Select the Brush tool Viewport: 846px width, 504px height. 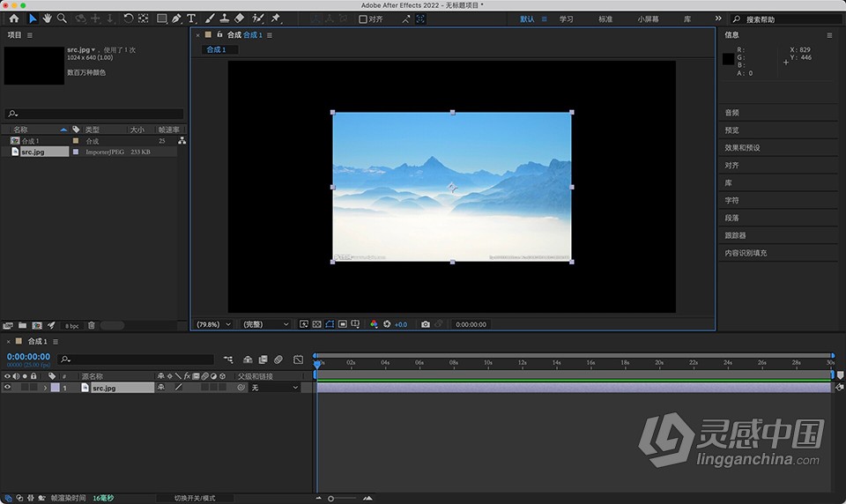point(210,19)
